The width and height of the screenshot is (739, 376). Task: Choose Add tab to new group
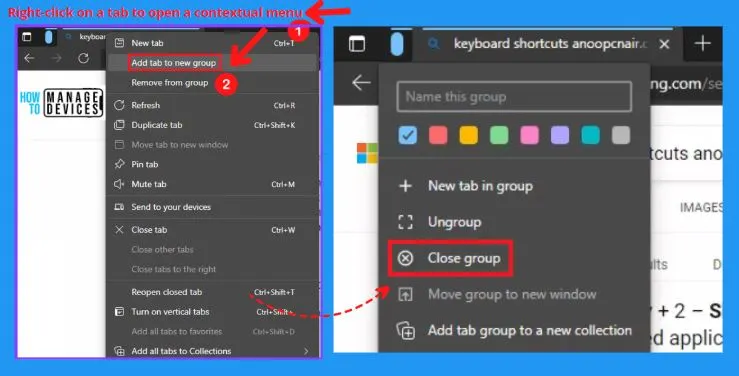(173, 63)
